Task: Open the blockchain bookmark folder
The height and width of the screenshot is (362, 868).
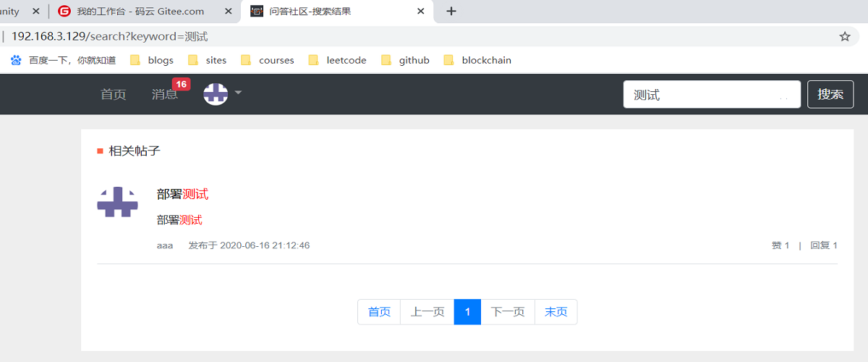Action: click(478, 60)
